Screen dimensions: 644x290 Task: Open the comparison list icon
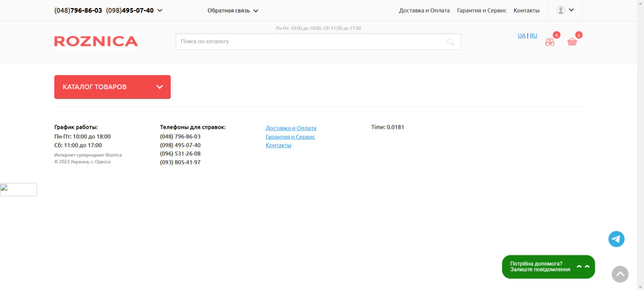(550, 42)
